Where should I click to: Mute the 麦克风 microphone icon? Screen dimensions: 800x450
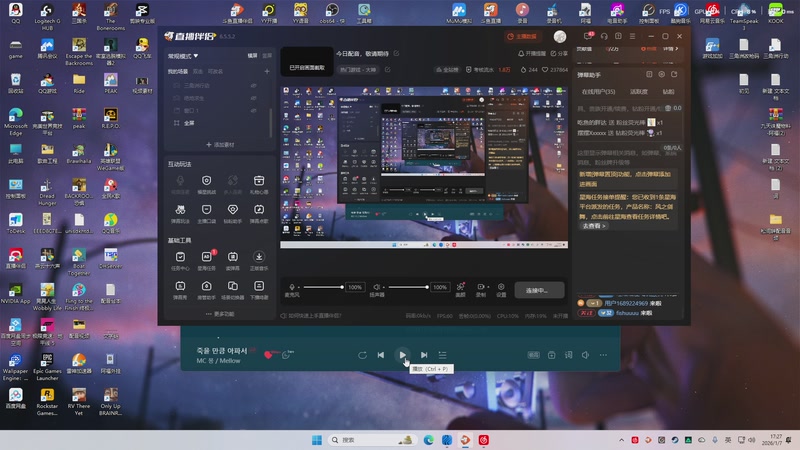pos(291,287)
